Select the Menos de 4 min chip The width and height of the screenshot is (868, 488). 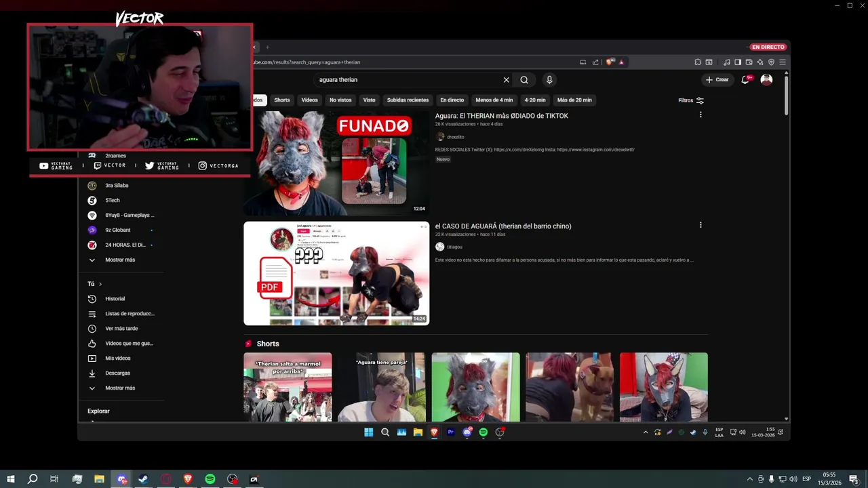point(494,100)
